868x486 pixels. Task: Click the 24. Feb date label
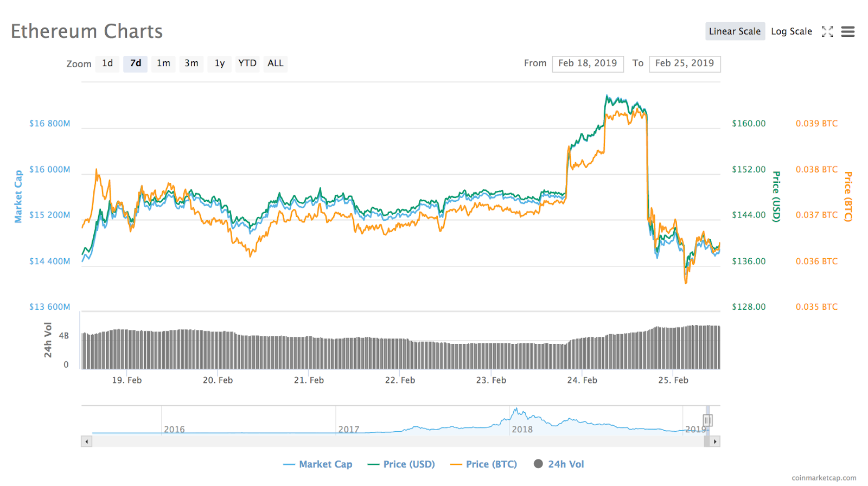pos(582,380)
